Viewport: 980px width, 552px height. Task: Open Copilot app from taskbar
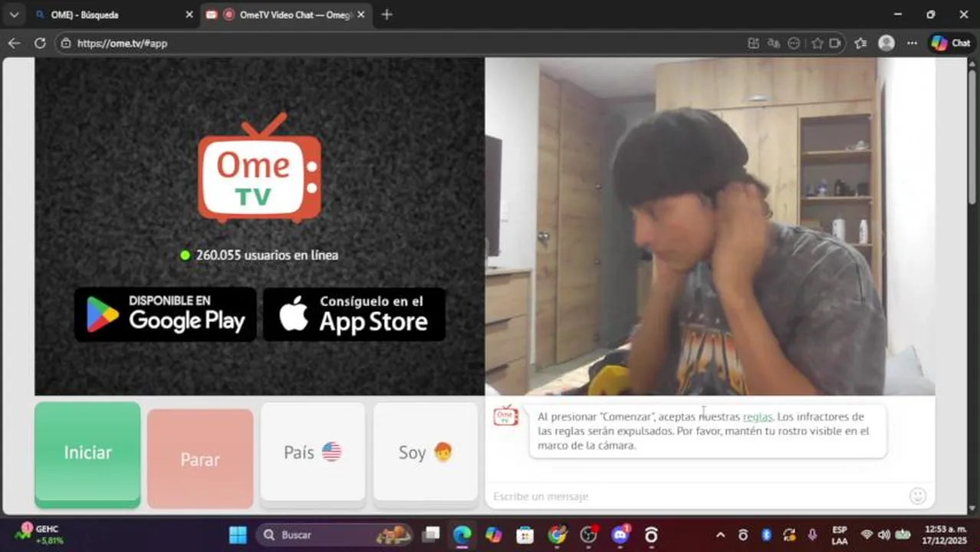(493, 534)
